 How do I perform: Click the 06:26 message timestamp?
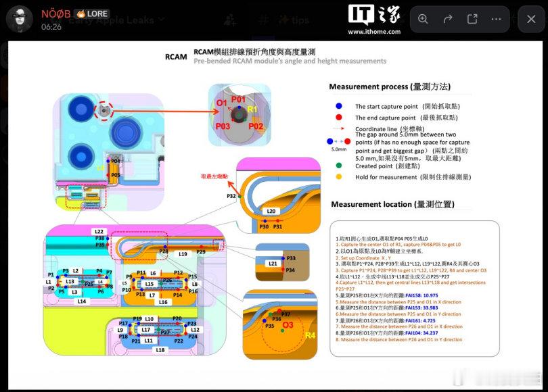[x=51, y=27]
